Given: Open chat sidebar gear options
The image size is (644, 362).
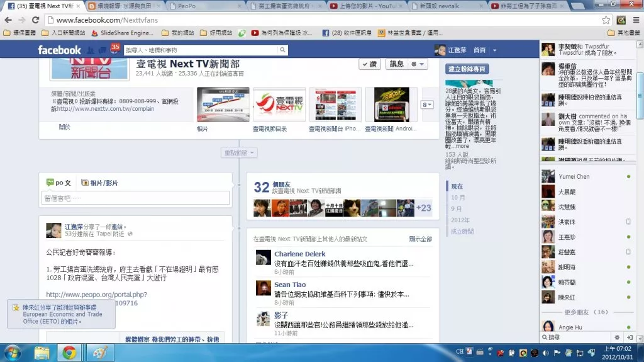Looking at the screenshot, I should 617,337.
